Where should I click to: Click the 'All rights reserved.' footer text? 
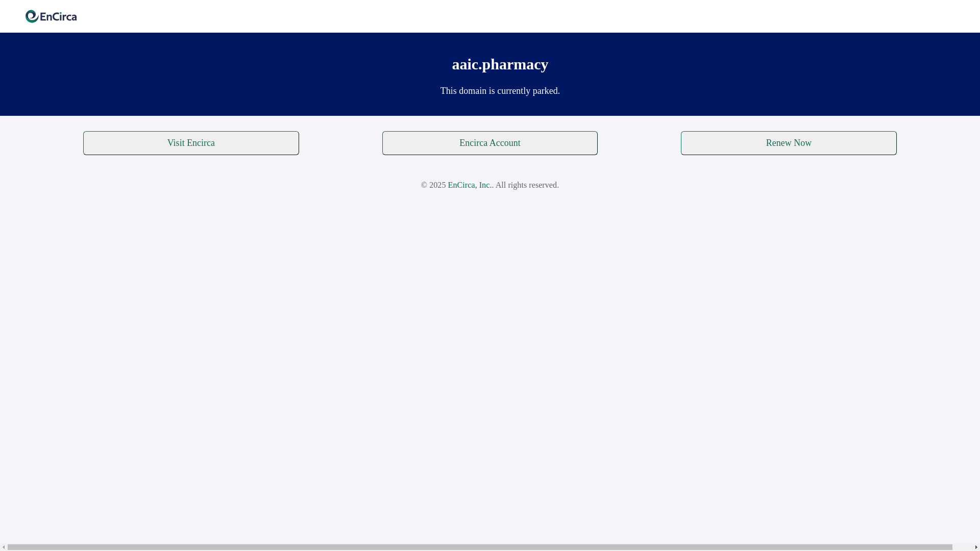[527, 185]
